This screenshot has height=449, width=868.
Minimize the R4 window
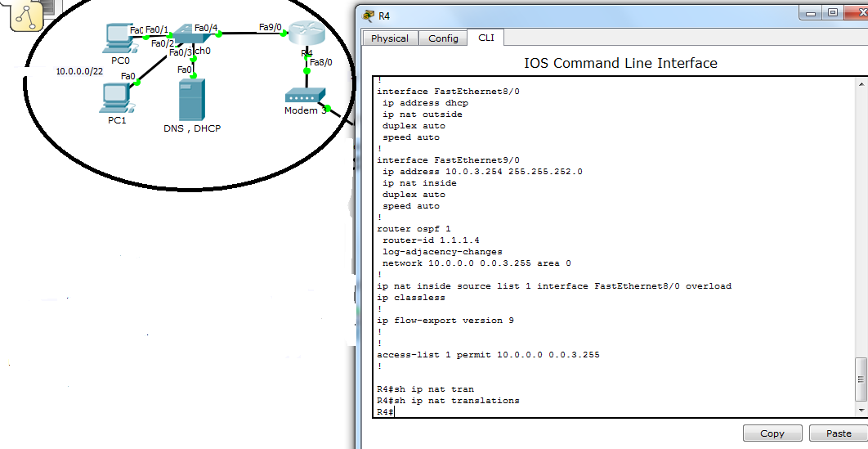click(x=812, y=13)
